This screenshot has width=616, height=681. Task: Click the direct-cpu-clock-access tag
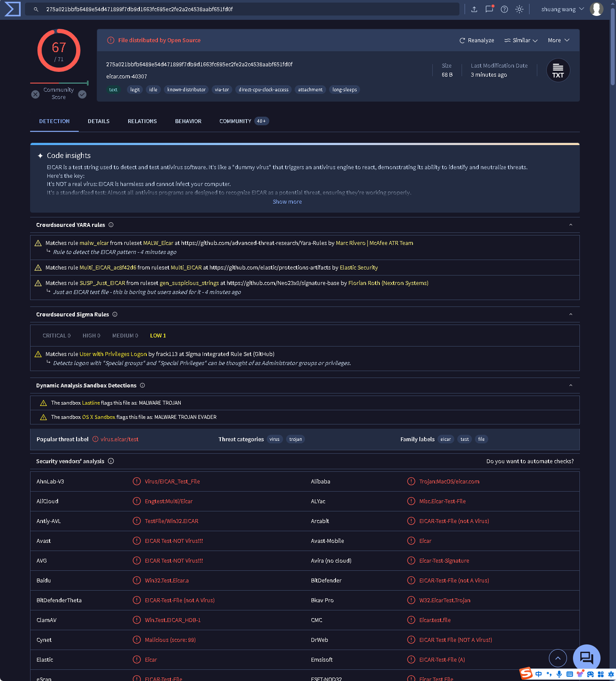point(264,90)
